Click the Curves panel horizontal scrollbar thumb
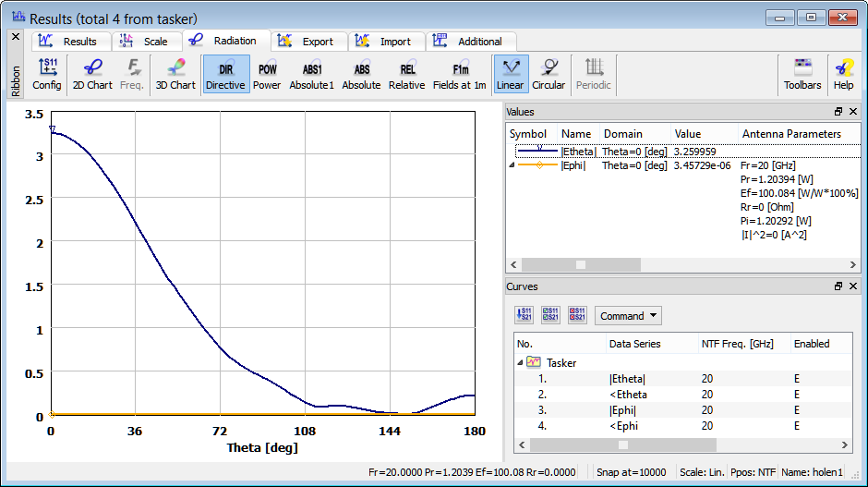 (x=623, y=444)
